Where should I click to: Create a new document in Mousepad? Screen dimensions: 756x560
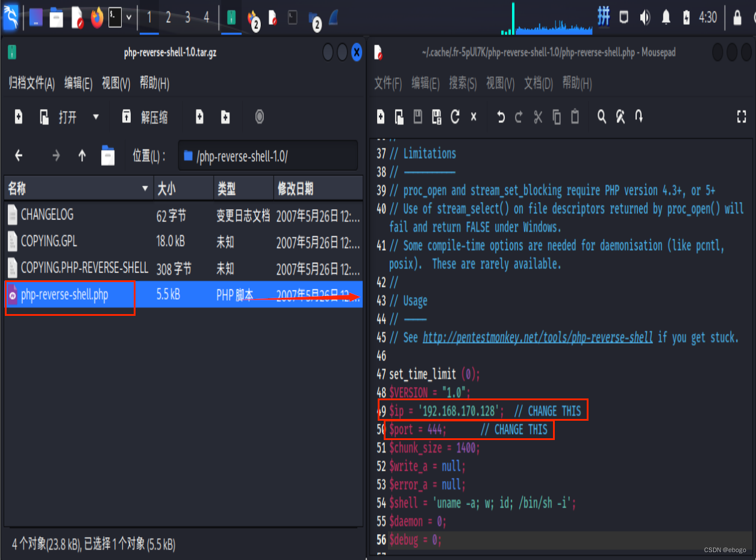coord(380,116)
